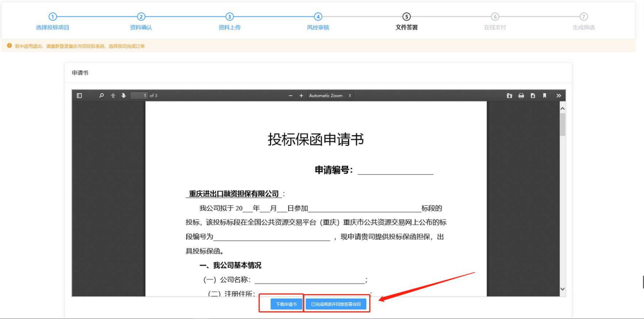Expand the PDF tools menu (double chevron)
This screenshot has width=644, height=319.
[x=558, y=95]
